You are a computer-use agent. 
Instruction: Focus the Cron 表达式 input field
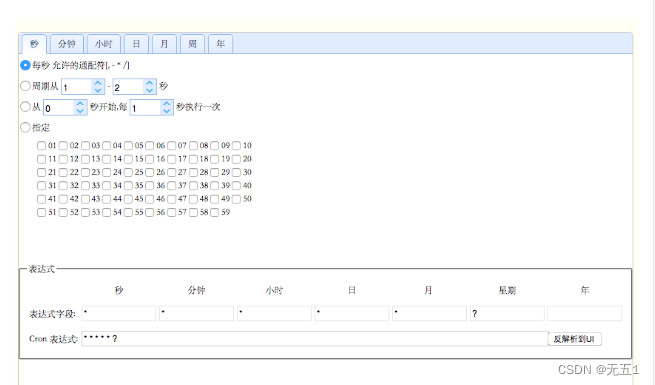[315, 339]
